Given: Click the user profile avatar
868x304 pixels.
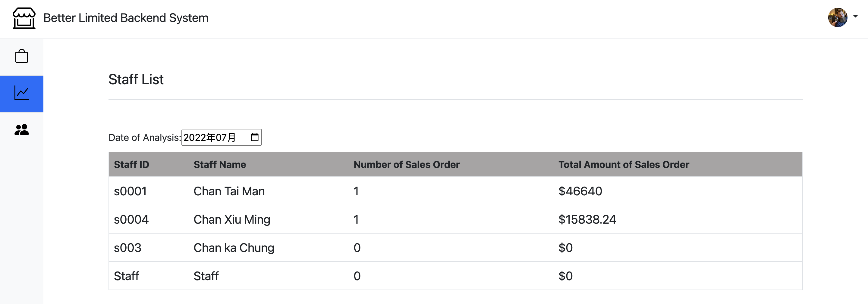Looking at the screenshot, I should click(837, 17).
